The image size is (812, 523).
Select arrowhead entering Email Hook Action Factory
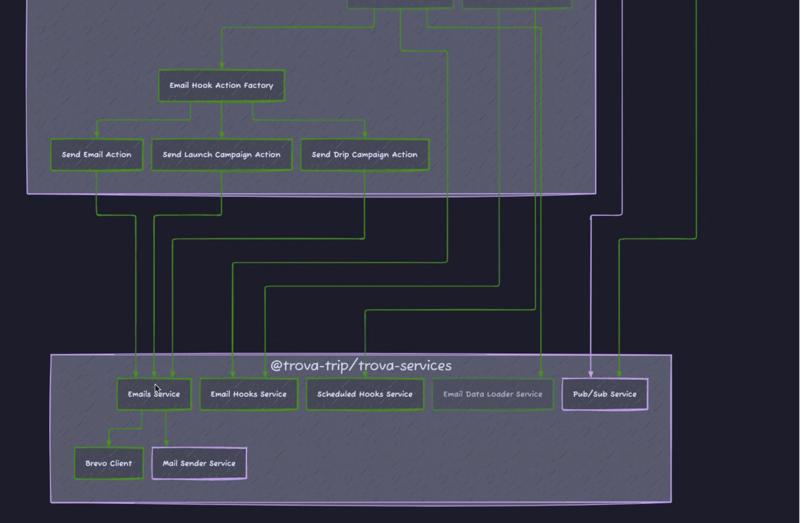[x=222, y=66]
